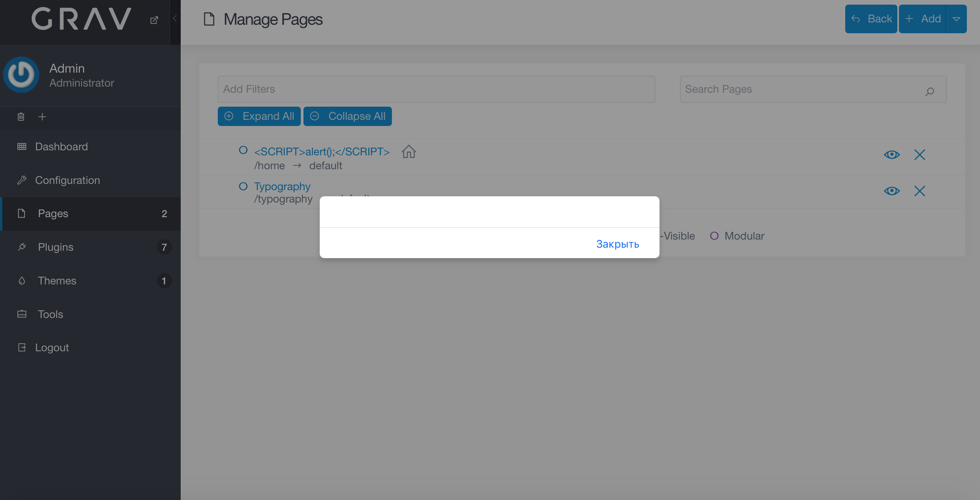Click the Themes count badge 1
This screenshot has width=980, height=500.
pyautogui.click(x=164, y=281)
